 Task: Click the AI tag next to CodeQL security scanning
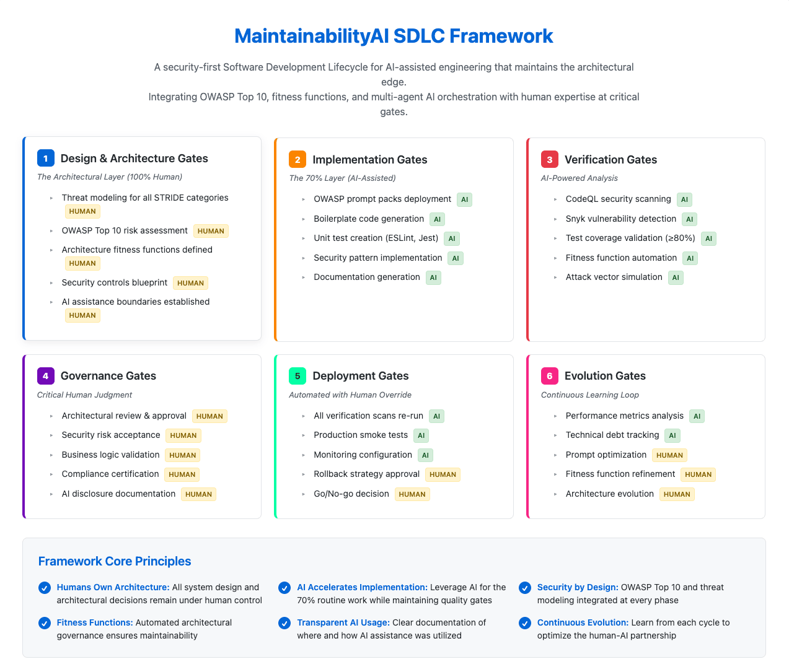[684, 199]
